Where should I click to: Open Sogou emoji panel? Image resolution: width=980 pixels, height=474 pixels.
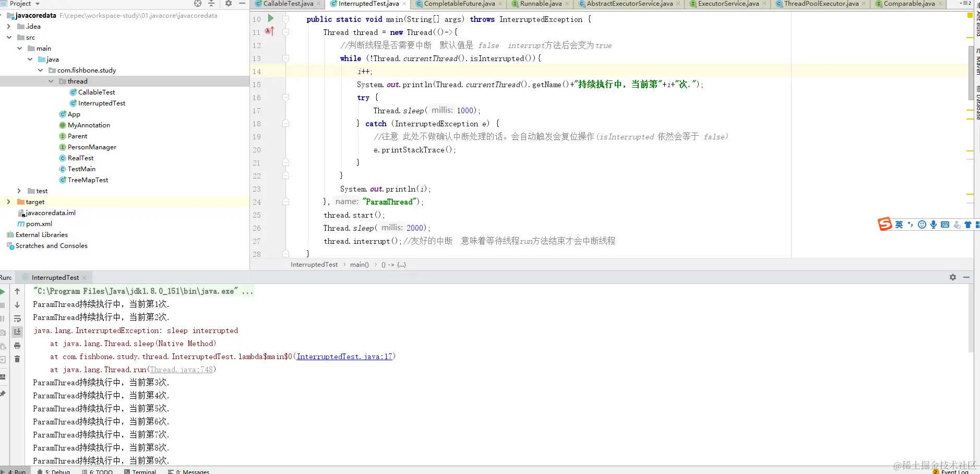(x=922, y=224)
